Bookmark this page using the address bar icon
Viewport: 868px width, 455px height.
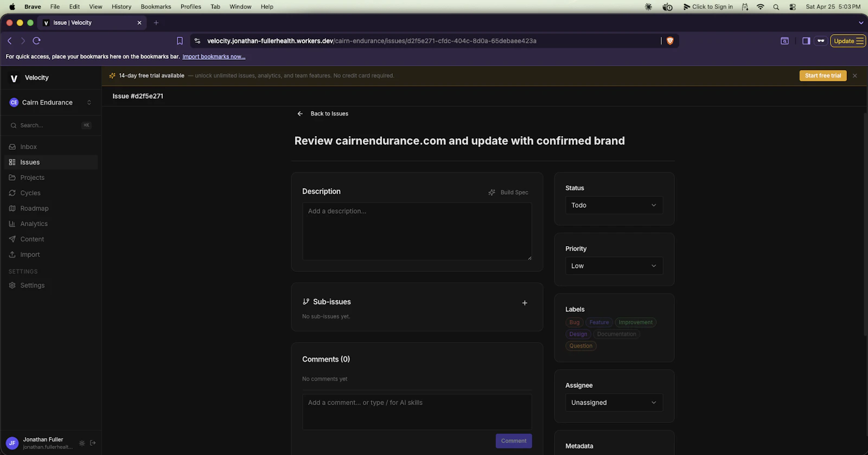(x=180, y=41)
